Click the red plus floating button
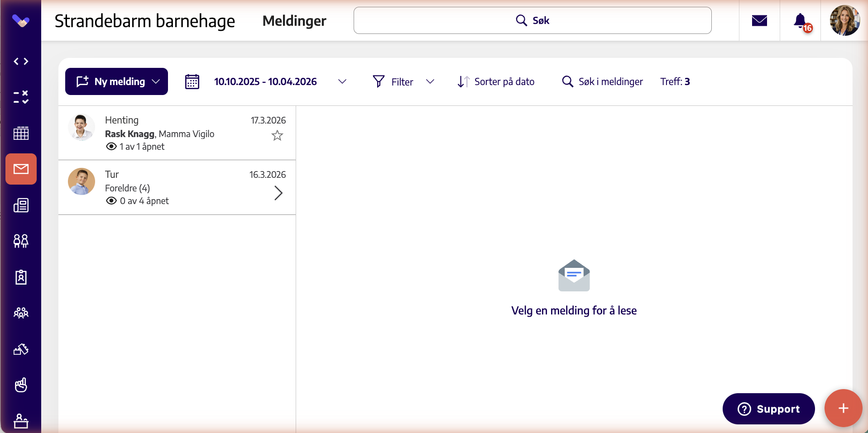The image size is (868, 433). click(x=843, y=408)
